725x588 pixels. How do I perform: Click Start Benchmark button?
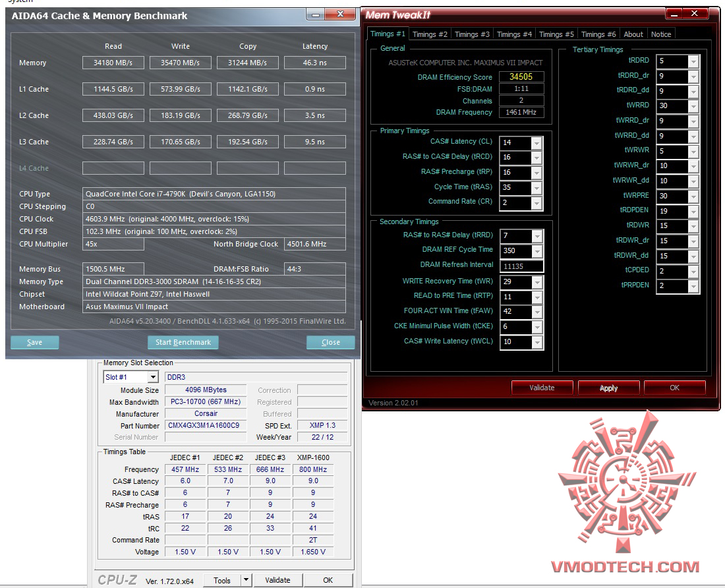click(183, 342)
